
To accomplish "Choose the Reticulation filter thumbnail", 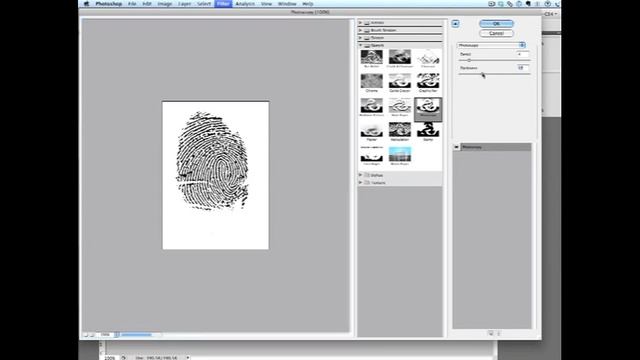I will (400, 130).
